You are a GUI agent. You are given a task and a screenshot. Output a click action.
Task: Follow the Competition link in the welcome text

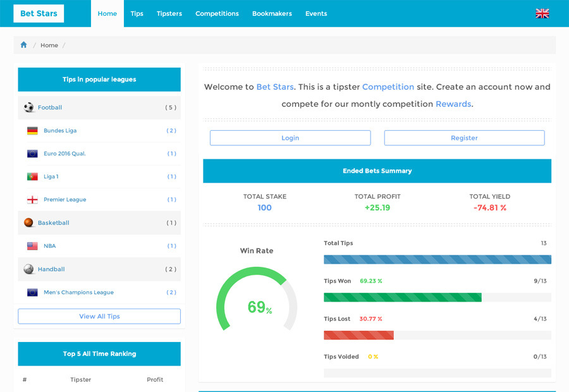coord(388,87)
